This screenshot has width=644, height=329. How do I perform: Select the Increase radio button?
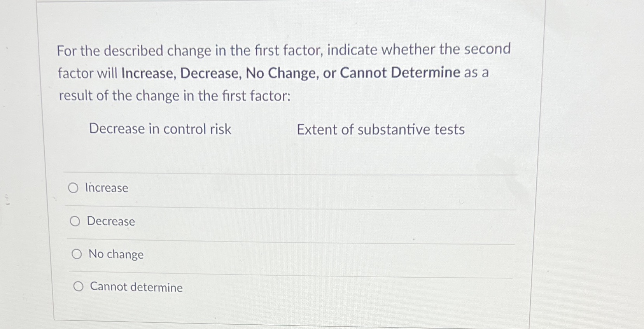coord(74,188)
